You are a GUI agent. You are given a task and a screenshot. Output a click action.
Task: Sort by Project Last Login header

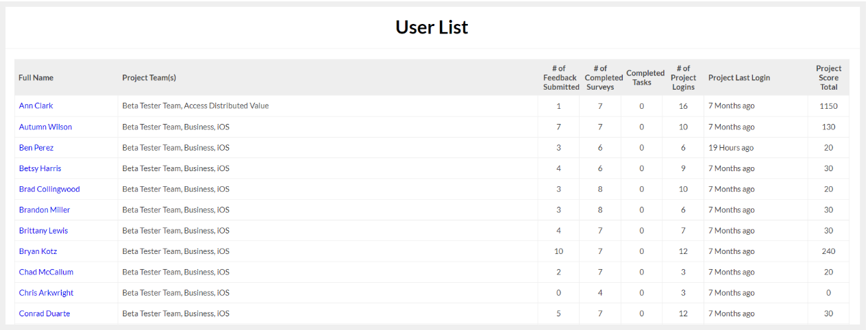pos(739,78)
